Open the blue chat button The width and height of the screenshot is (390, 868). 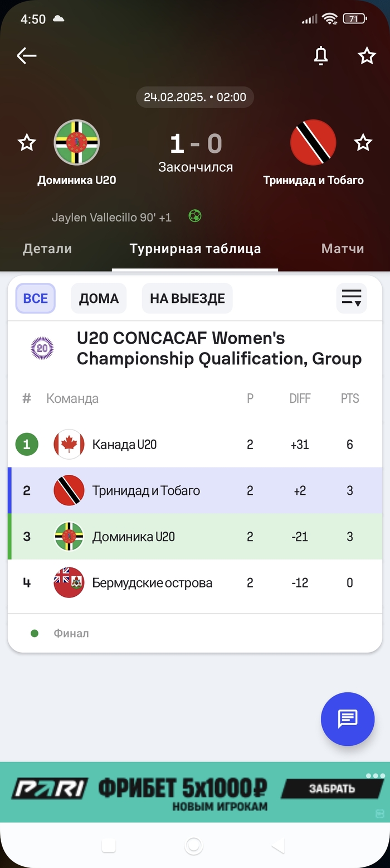pos(348,719)
